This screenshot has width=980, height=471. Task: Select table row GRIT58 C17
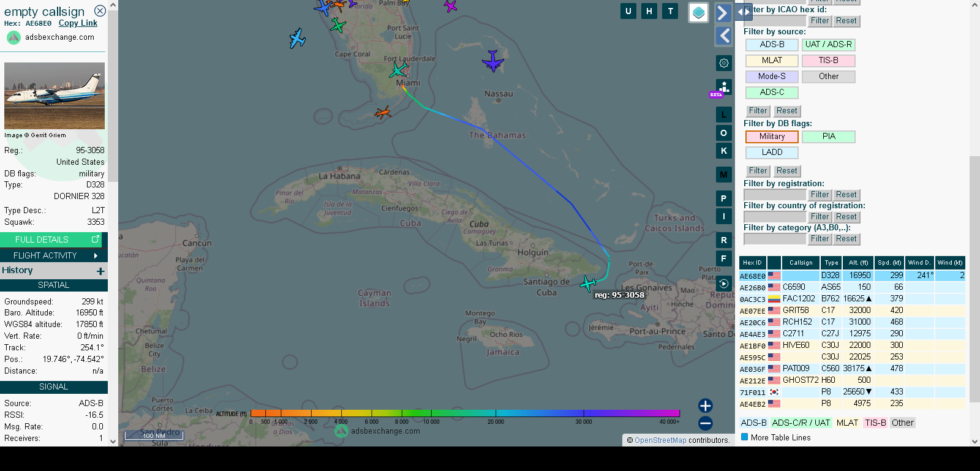coord(852,311)
